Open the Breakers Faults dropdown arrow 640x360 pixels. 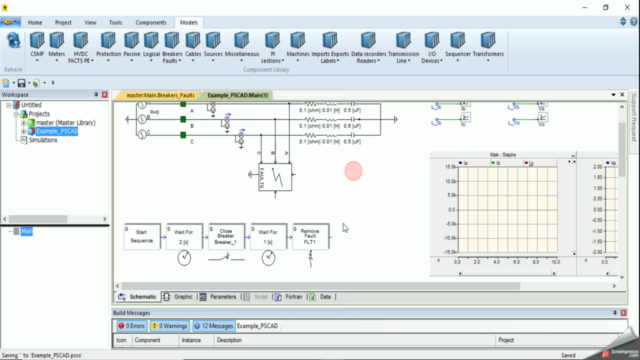(180, 61)
